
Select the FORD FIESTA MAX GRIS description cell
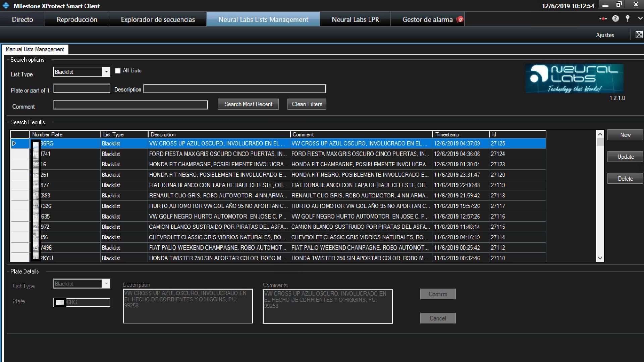click(x=219, y=154)
